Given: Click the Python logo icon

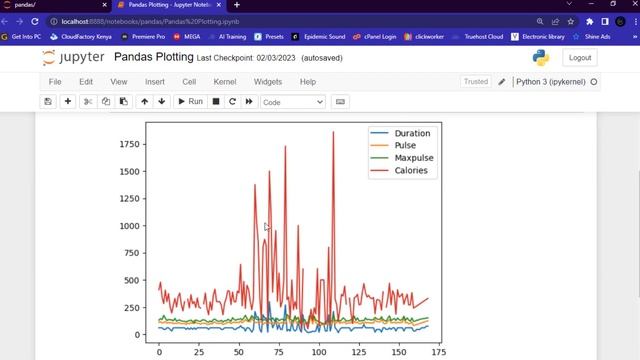Looking at the screenshot, I should [x=541, y=58].
